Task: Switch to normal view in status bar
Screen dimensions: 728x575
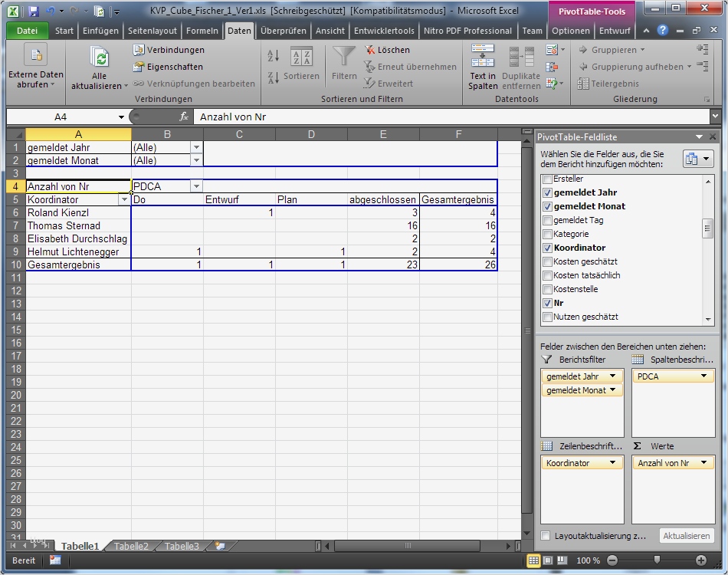Action: 533,560
